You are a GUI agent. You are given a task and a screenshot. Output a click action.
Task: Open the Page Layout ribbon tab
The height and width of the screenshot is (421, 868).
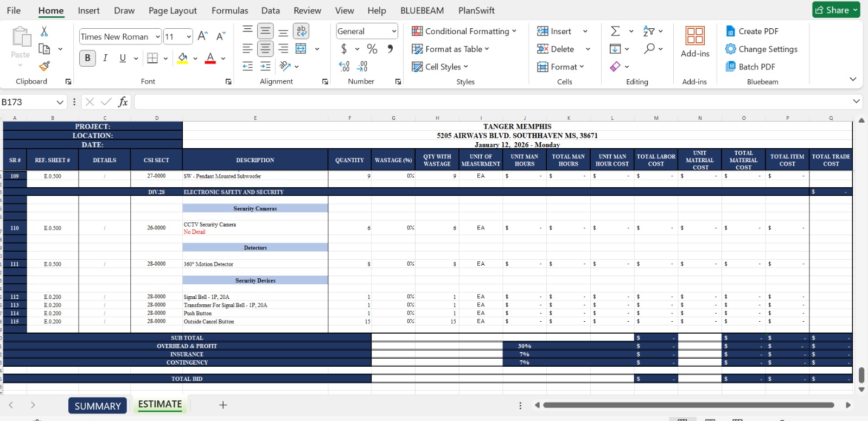pos(173,10)
